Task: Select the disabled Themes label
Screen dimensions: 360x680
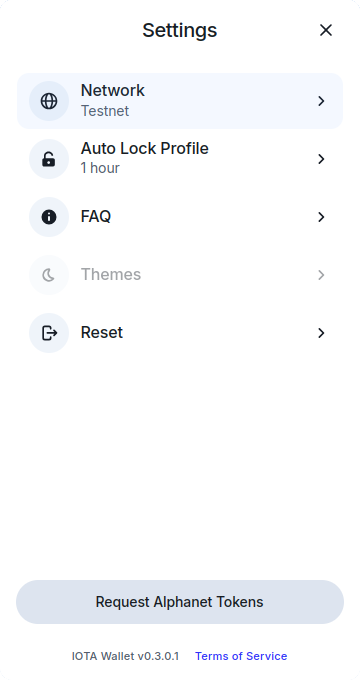Action: point(111,275)
